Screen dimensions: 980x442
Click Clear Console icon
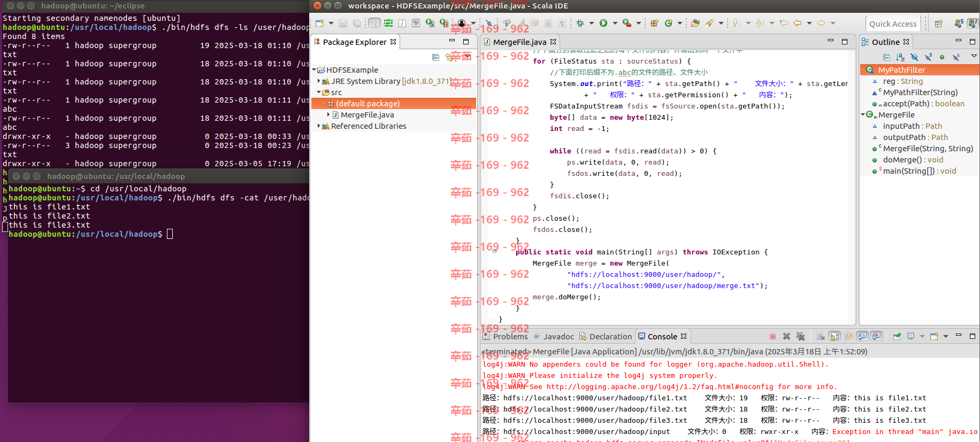pos(821,336)
